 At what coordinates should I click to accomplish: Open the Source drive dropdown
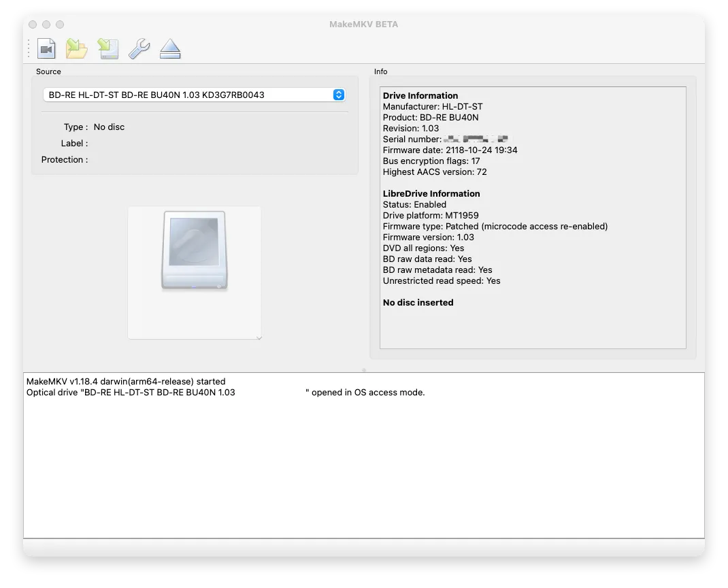point(194,95)
